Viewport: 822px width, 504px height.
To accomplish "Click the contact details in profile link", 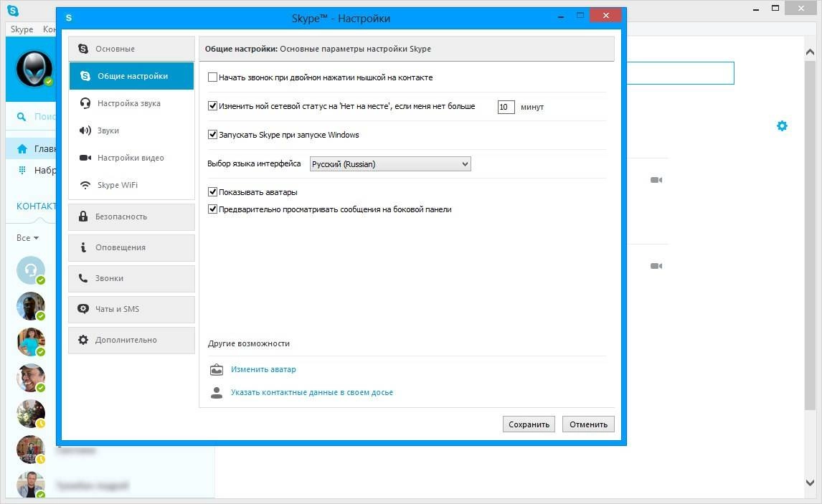I will 312,392.
